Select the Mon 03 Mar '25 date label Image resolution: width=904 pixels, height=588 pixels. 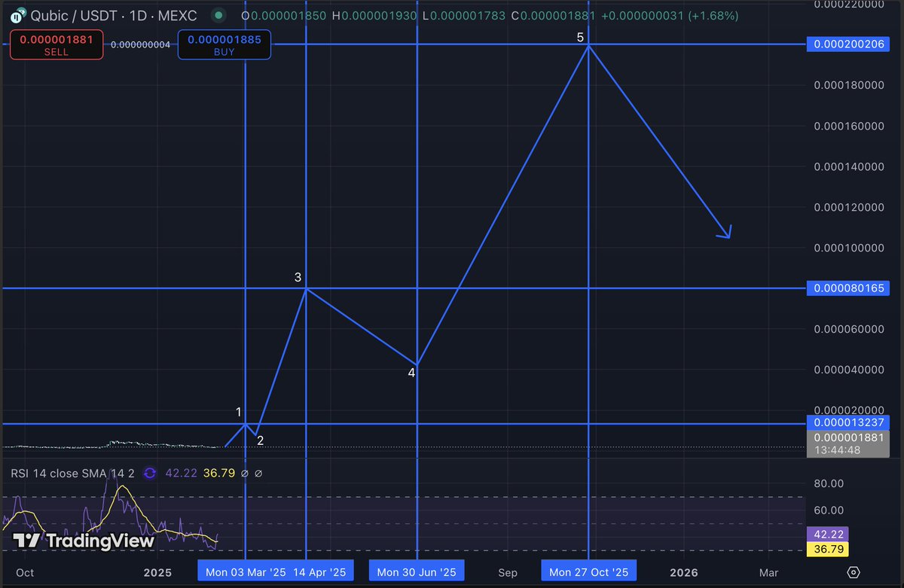(246, 572)
